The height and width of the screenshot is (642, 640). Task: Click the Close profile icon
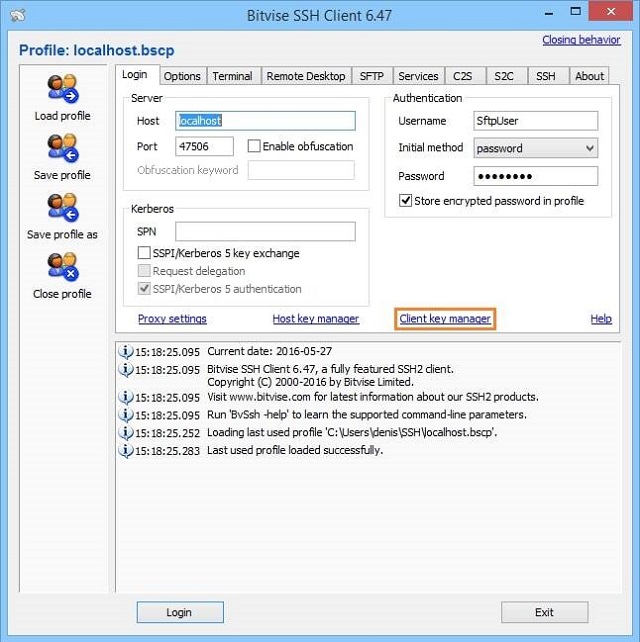63,267
